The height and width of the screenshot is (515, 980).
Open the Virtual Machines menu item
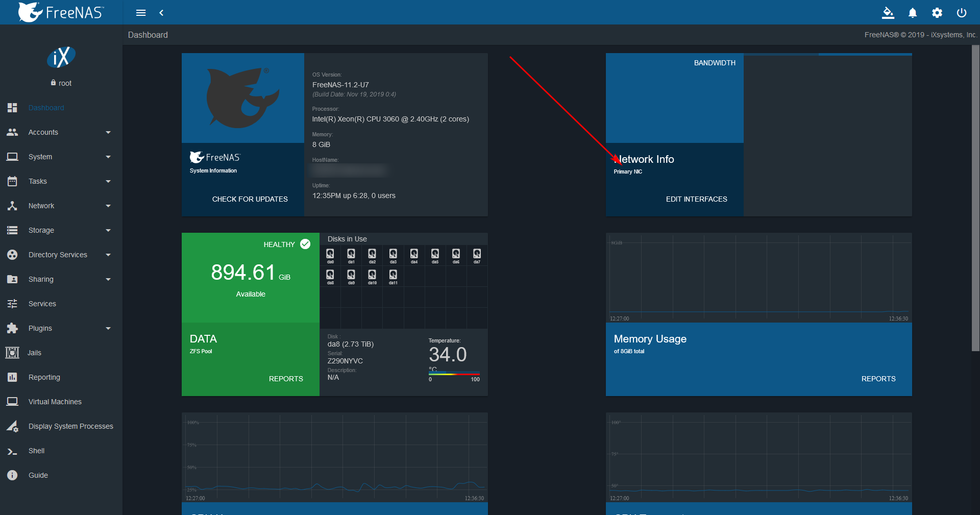coord(61,402)
